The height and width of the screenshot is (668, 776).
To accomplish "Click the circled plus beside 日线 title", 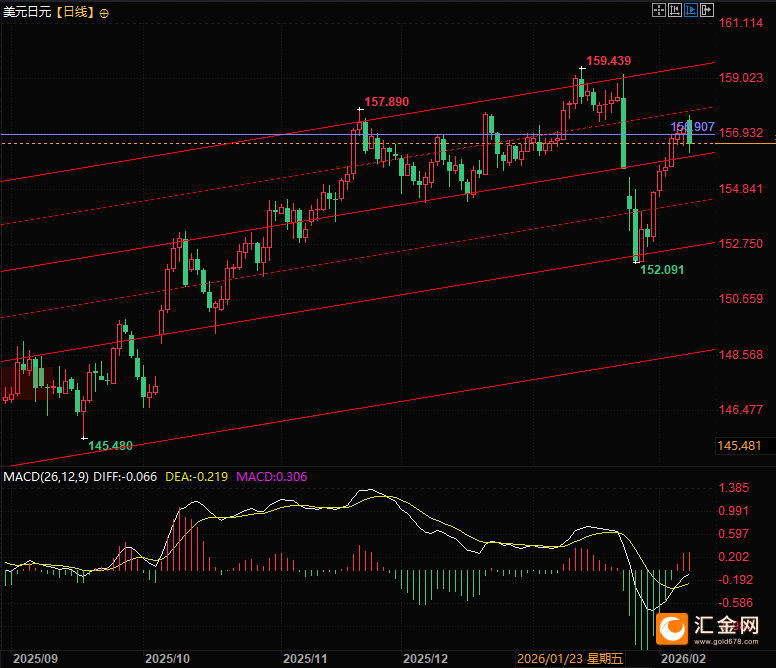I will [104, 14].
